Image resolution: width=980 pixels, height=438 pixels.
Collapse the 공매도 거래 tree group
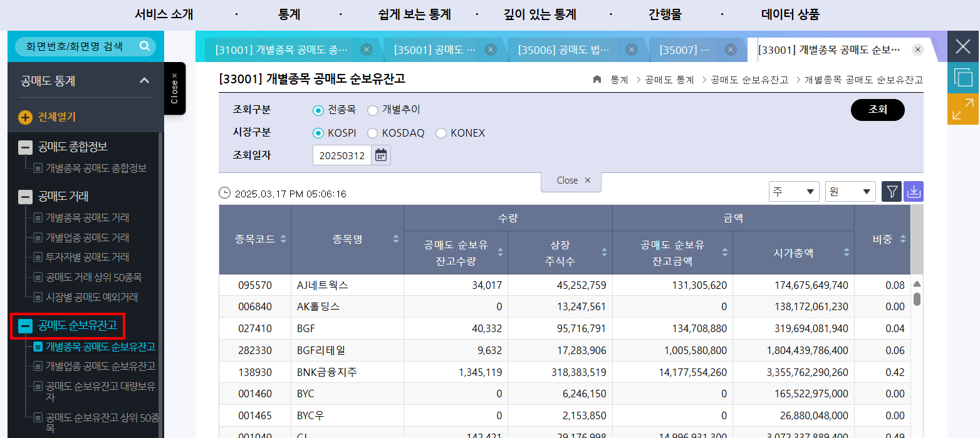tap(25, 197)
